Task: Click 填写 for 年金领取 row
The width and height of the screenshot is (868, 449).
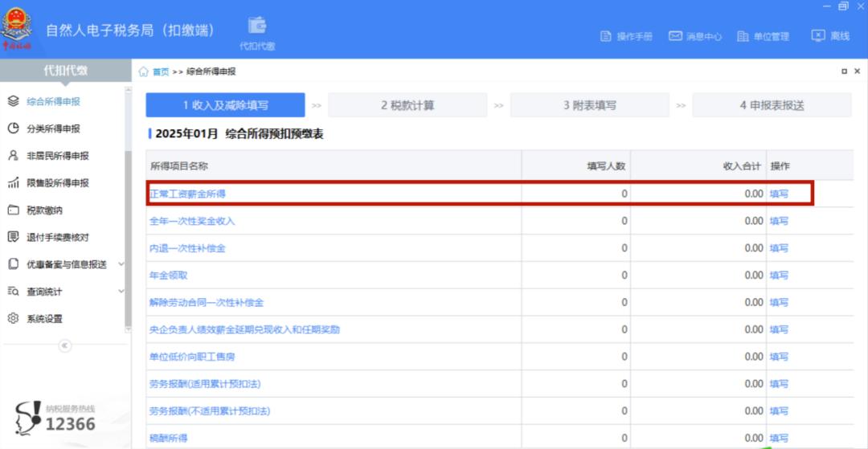Action: coord(779,276)
